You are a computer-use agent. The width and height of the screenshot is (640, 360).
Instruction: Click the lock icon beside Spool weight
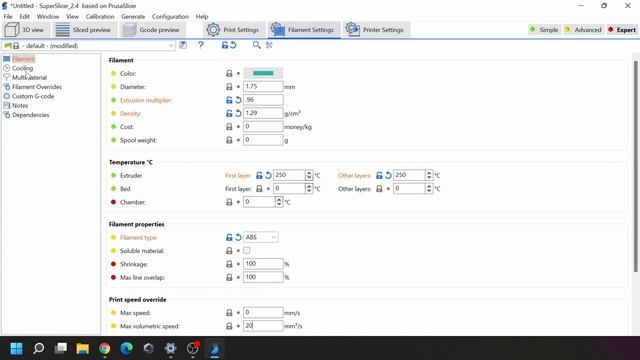click(229, 140)
